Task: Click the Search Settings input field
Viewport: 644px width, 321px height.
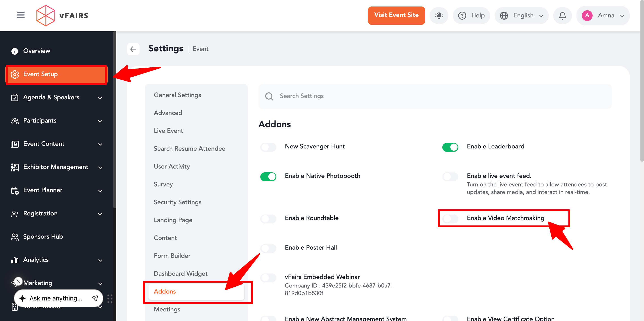Action: click(x=435, y=96)
